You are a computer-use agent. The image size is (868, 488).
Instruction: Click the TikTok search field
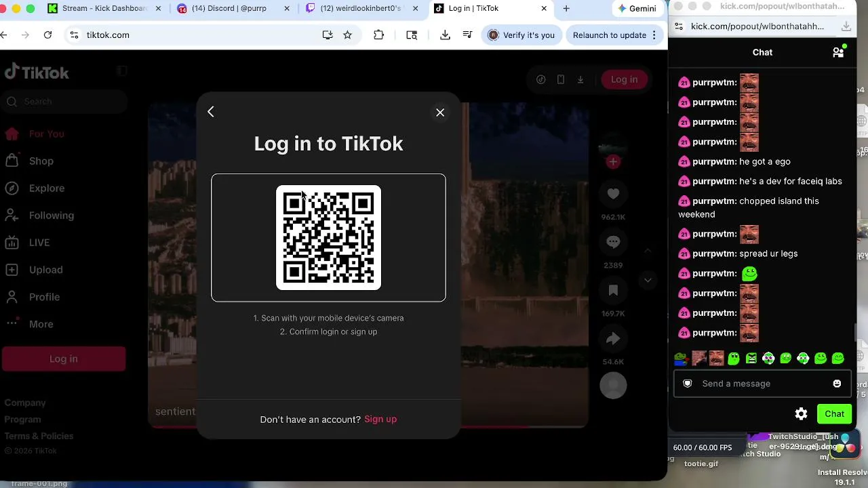[x=64, y=102]
